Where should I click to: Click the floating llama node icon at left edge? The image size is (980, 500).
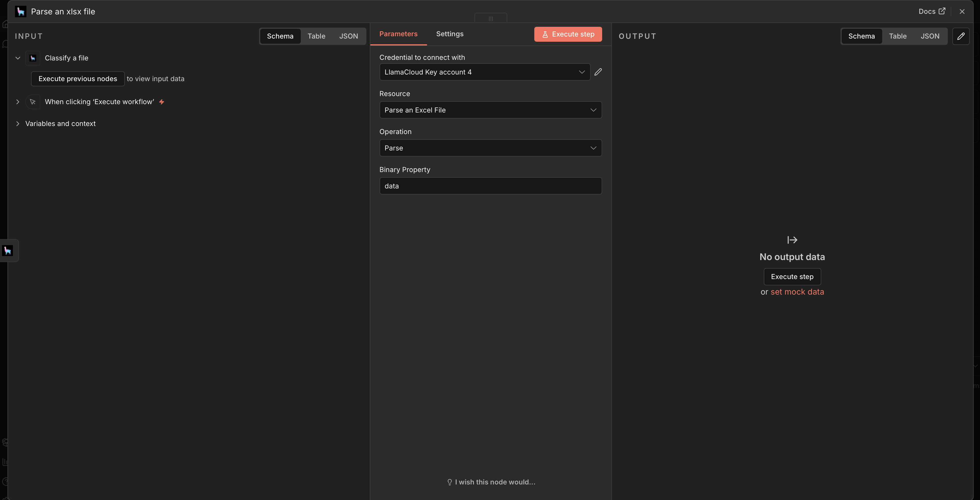[7, 250]
